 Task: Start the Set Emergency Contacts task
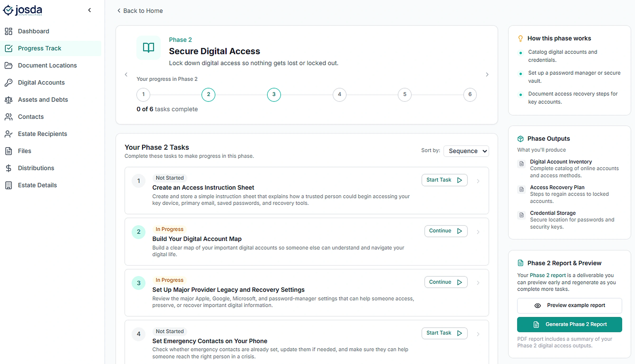click(444, 333)
